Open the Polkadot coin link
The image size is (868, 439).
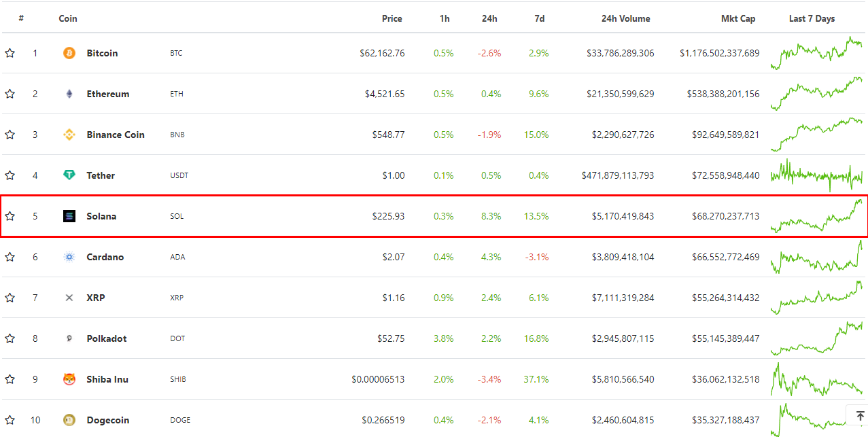[x=107, y=338]
